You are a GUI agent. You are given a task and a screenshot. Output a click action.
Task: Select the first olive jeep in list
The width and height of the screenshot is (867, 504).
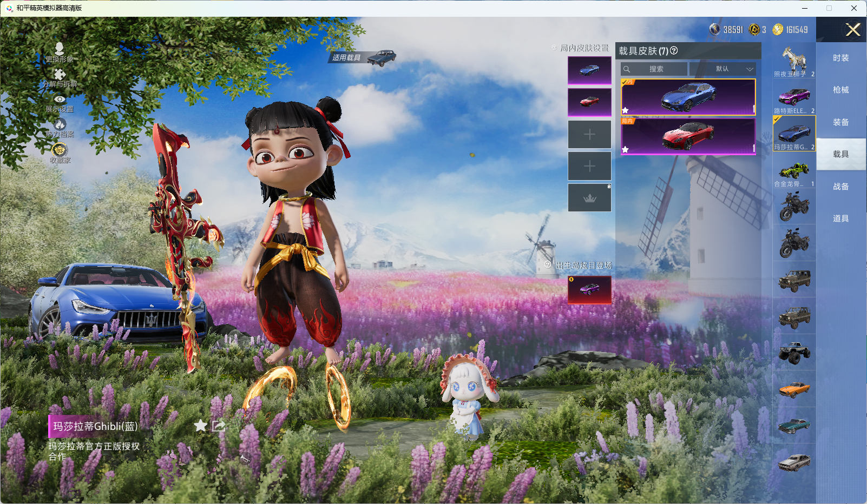(x=794, y=280)
